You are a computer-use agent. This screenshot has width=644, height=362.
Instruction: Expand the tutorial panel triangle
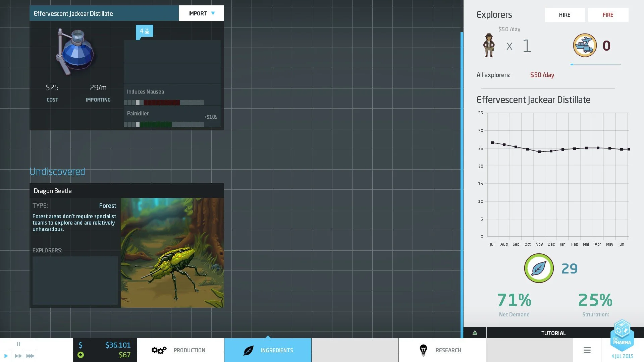click(x=475, y=333)
